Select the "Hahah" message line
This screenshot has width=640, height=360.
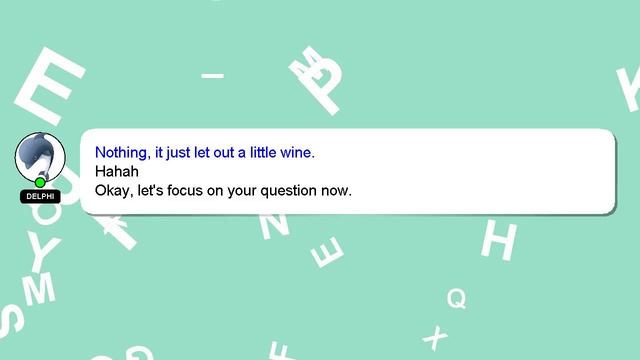117,171
